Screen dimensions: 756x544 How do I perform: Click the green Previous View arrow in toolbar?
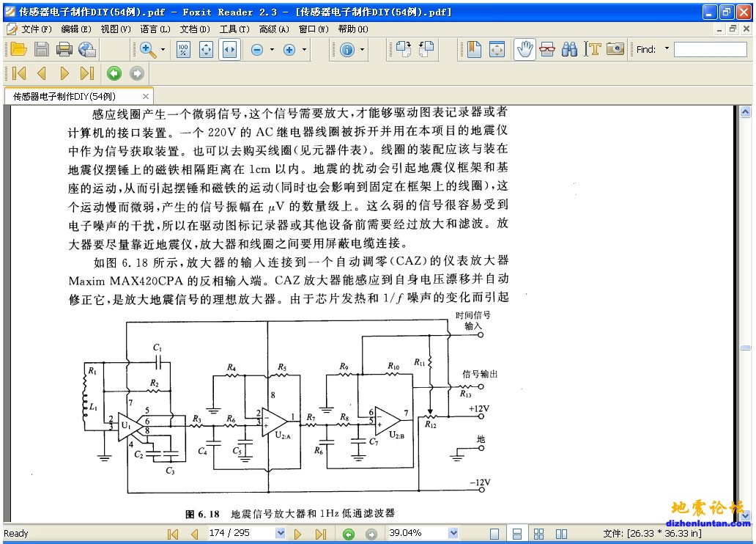coord(114,73)
